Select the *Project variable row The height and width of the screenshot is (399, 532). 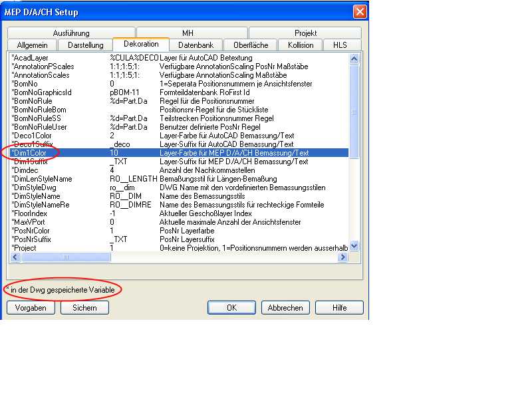180,248
